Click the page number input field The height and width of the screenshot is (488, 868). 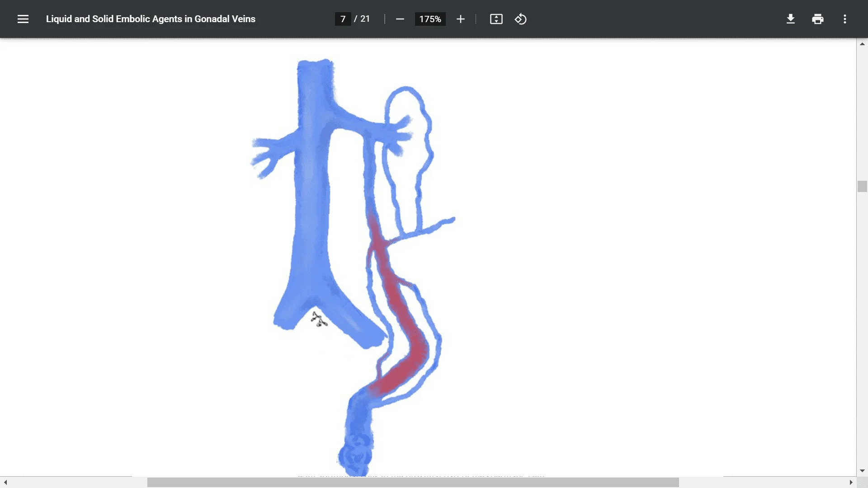coord(343,19)
